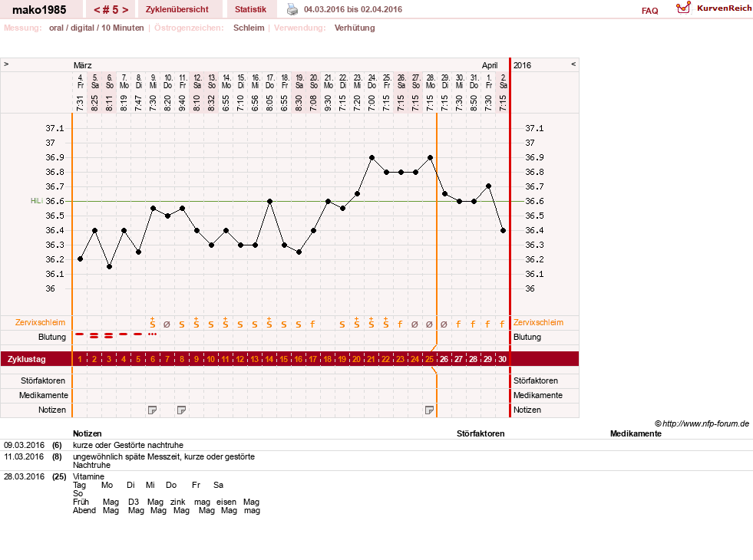
Task: Open the note icon on cycle day 8
Action: [x=181, y=410]
